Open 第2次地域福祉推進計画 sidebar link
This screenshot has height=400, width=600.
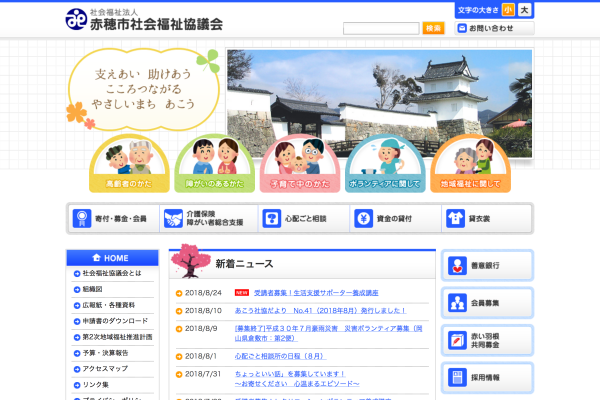click(x=117, y=337)
